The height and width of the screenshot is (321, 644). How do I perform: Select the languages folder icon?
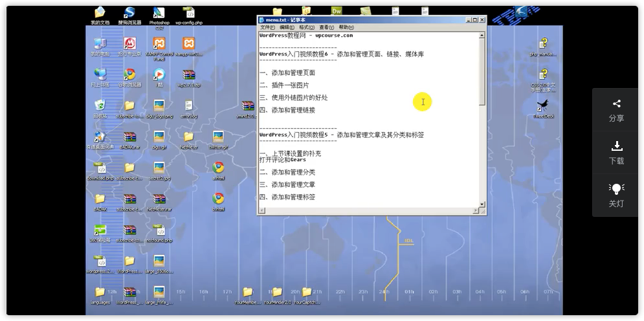[x=100, y=296]
